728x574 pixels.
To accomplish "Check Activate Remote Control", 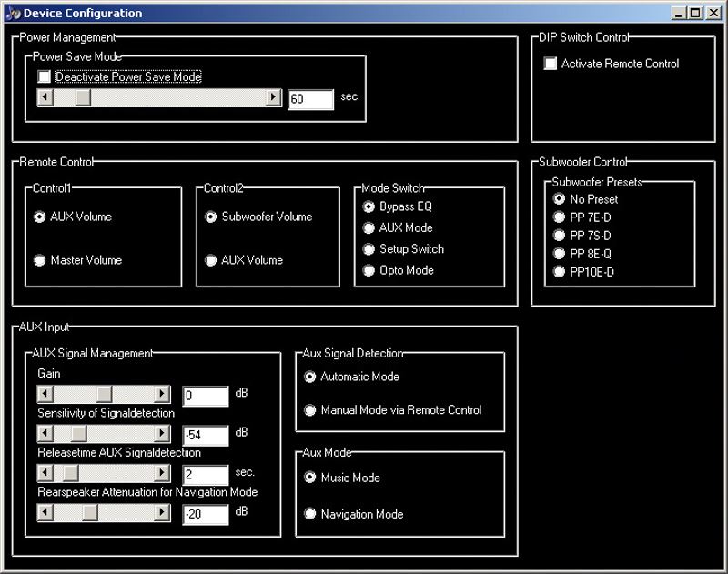I will tap(551, 64).
